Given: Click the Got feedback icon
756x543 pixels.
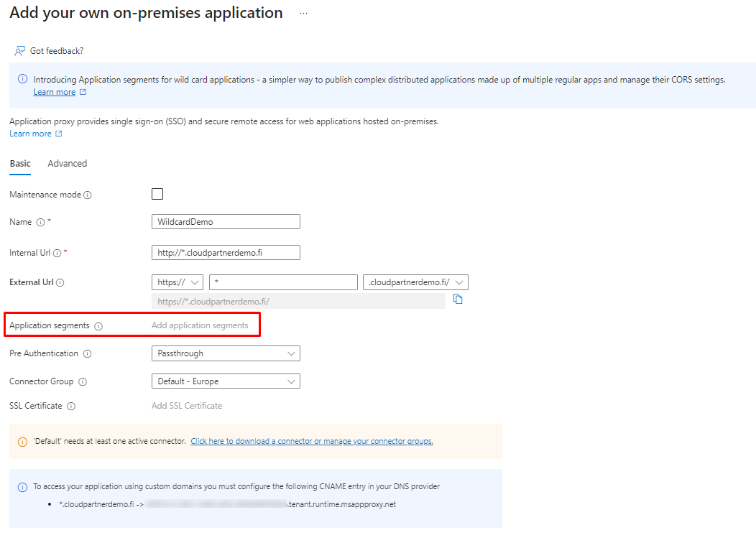Looking at the screenshot, I should 20,51.
